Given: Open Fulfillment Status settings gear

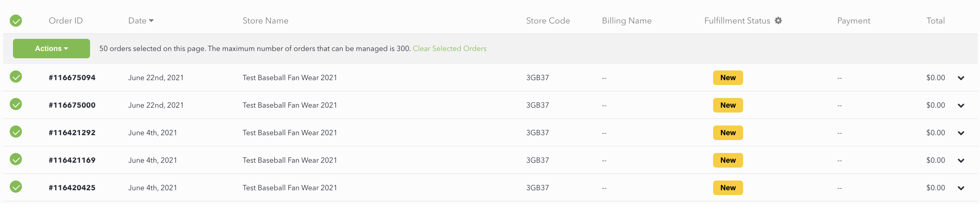Looking at the screenshot, I should [778, 20].
